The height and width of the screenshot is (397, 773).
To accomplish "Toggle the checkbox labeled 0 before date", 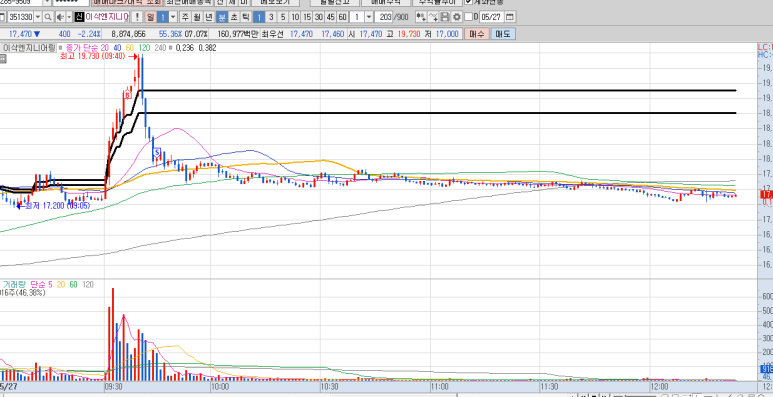I will point(468,17).
